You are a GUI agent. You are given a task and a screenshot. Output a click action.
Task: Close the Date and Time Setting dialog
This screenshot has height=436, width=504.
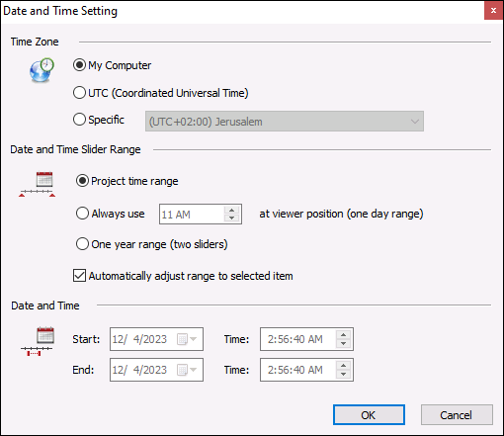493,11
